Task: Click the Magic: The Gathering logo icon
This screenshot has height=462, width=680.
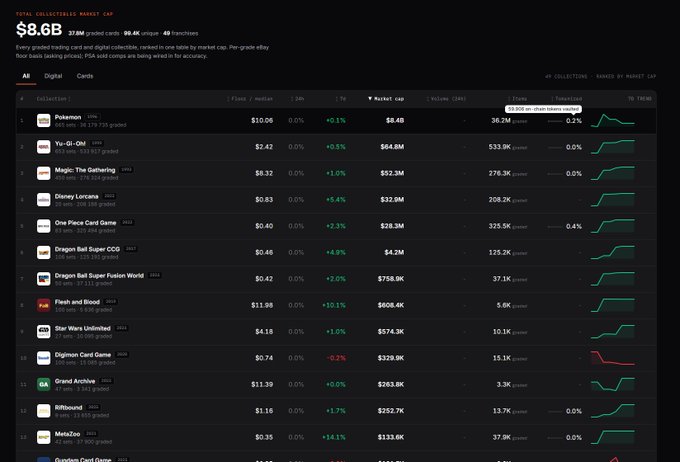Action: click(x=43, y=173)
